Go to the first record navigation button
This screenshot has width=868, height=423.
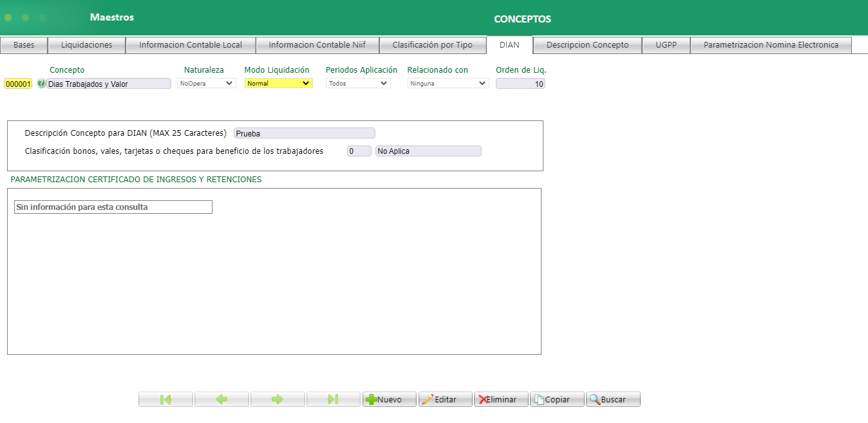coord(165,399)
